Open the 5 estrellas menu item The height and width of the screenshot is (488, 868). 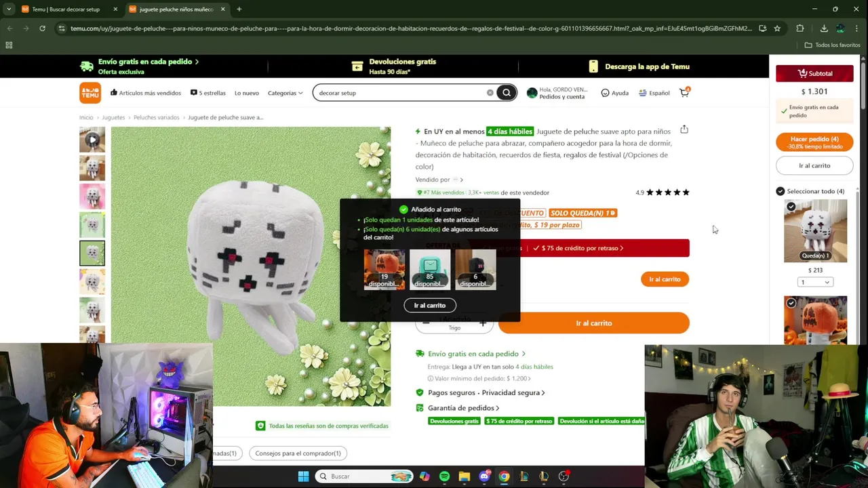pos(208,93)
